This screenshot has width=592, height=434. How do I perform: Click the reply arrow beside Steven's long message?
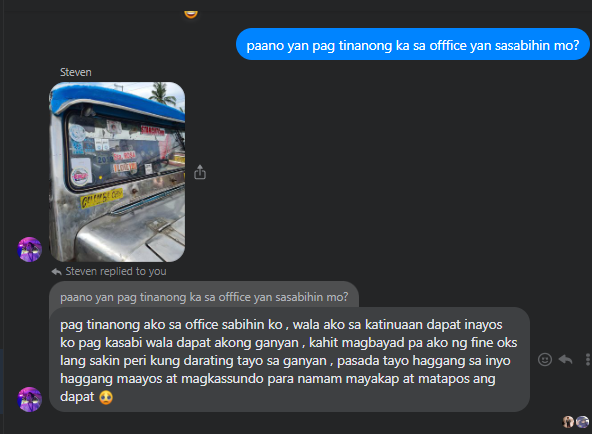coord(565,359)
